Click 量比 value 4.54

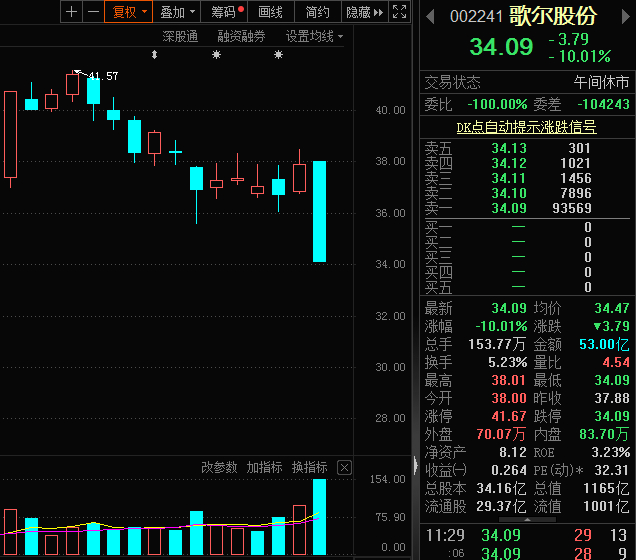[616, 362]
